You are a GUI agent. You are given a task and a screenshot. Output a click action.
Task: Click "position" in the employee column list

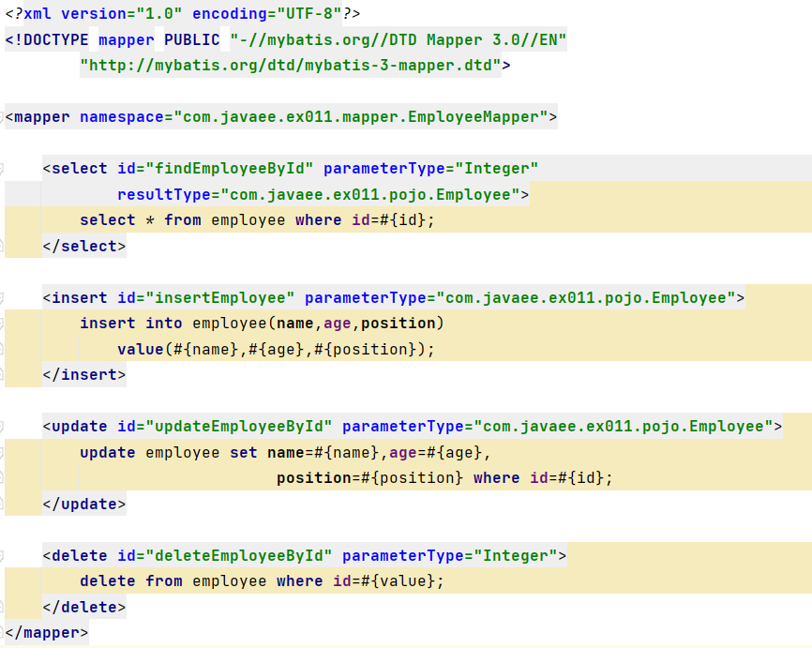coord(398,324)
